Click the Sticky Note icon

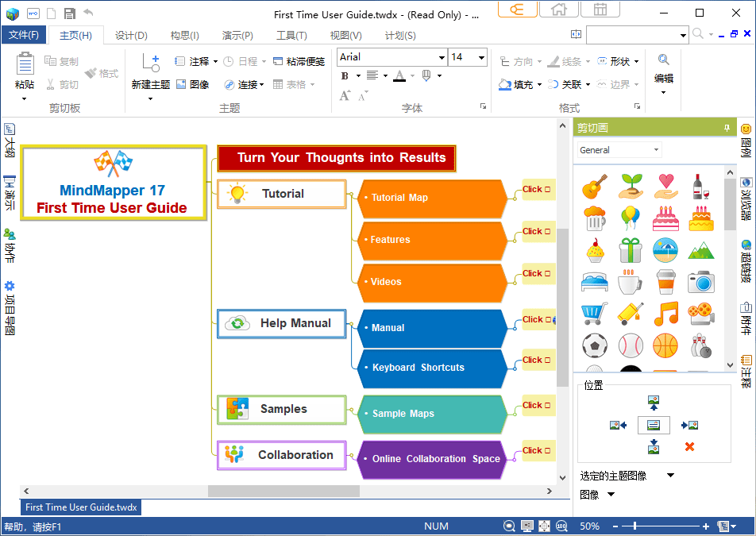(278, 61)
